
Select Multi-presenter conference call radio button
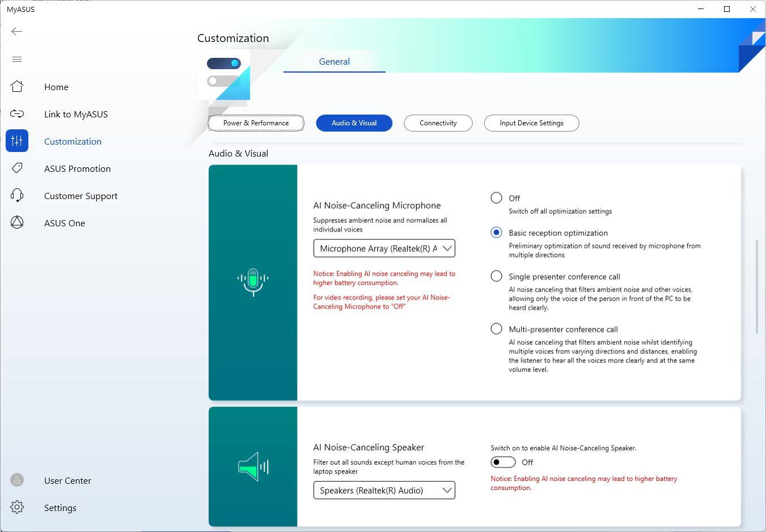[496, 329]
